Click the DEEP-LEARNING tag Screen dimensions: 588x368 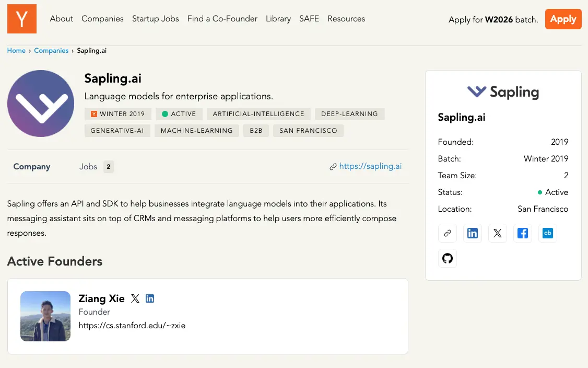pyautogui.click(x=349, y=114)
